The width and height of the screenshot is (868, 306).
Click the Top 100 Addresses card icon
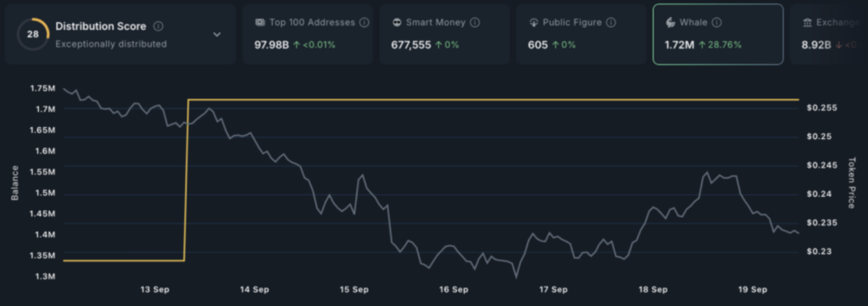click(259, 23)
